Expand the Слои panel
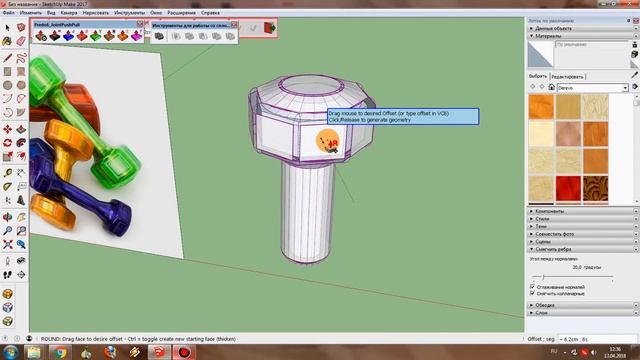The width and height of the screenshot is (640, 360). click(x=582, y=313)
